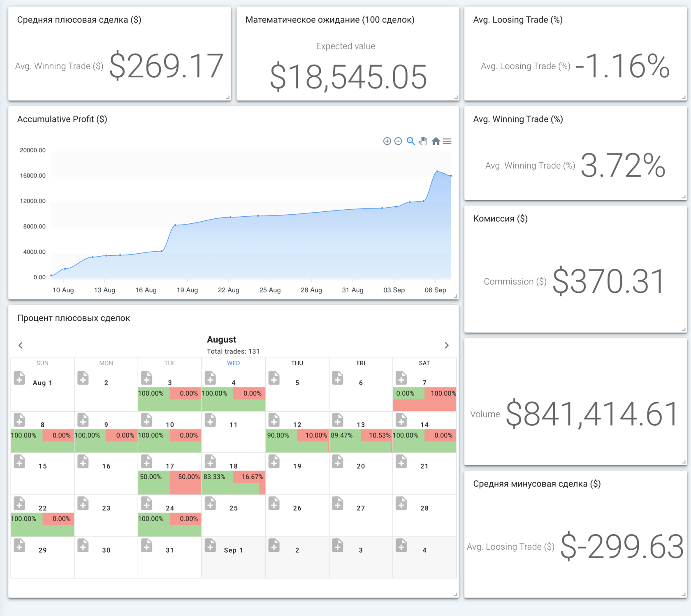
Task: Reset chart zoom with home icon
Action: point(436,141)
